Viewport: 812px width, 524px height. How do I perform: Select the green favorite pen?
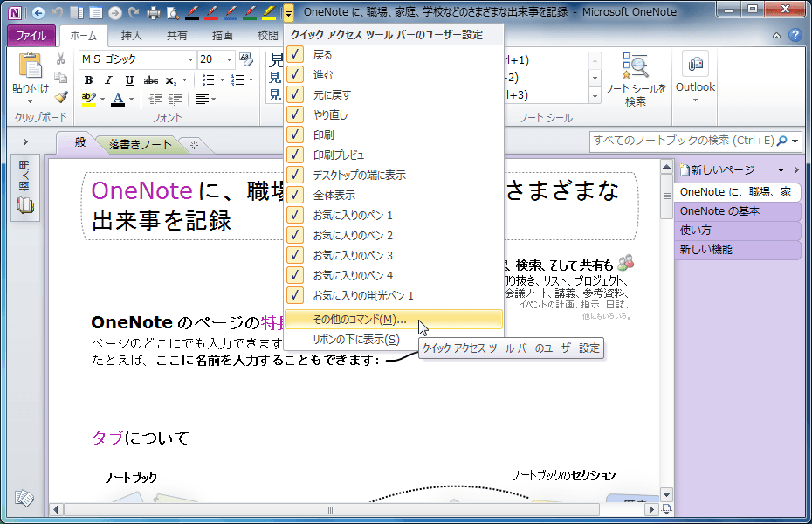click(250, 12)
